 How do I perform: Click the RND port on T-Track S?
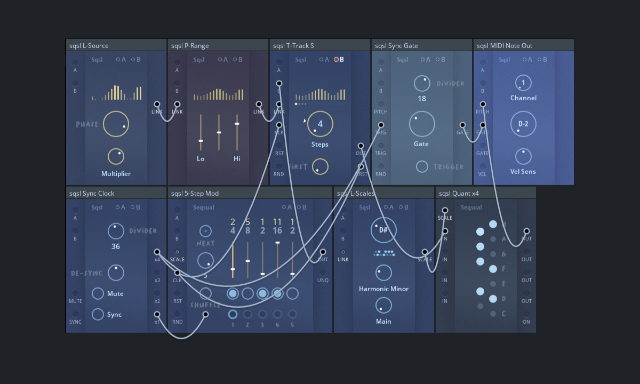coord(279,166)
